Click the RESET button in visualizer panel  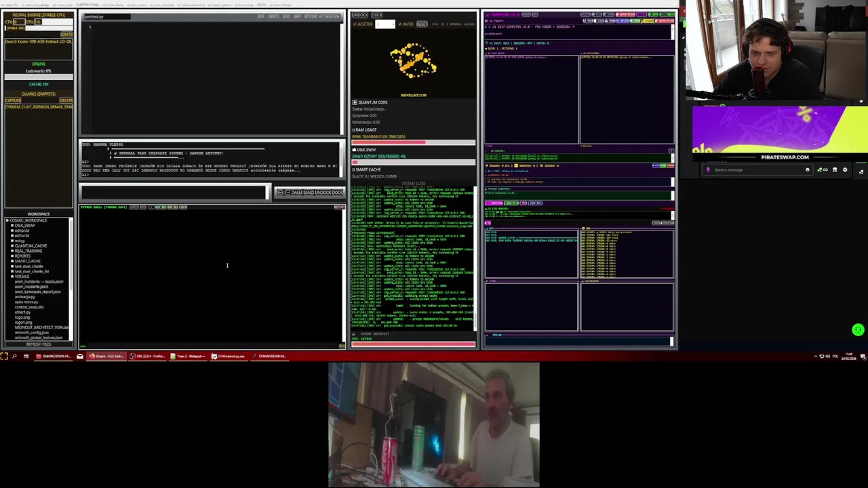pos(422,24)
